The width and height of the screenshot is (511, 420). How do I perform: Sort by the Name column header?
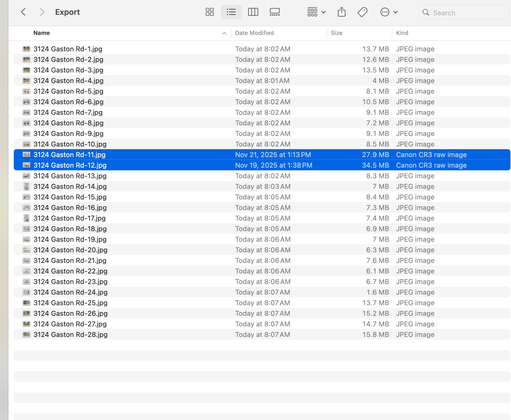pyautogui.click(x=42, y=33)
